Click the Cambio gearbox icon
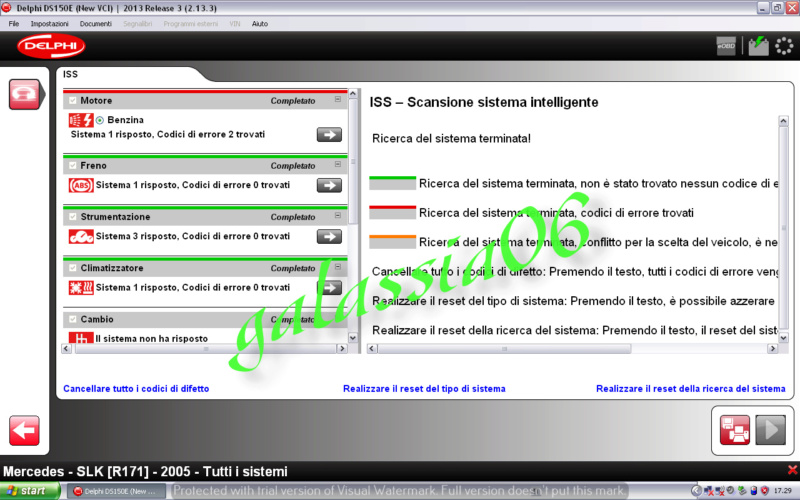Screen dimensions: 800x500 click(x=81, y=337)
